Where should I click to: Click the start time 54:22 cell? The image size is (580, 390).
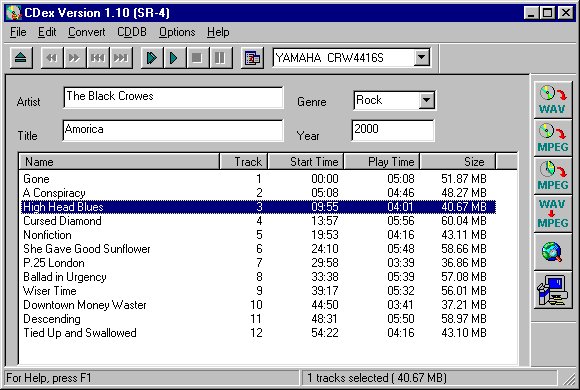pos(325,333)
